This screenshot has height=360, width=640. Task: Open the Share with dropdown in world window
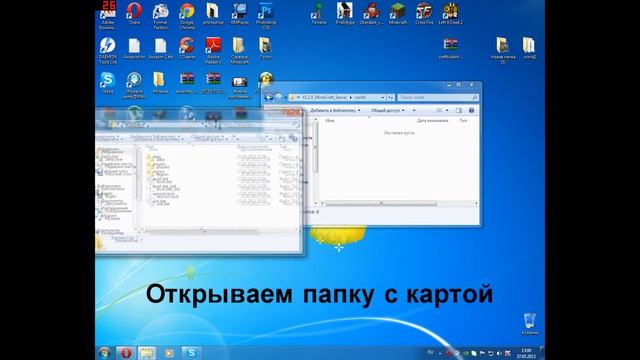pos(387,110)
